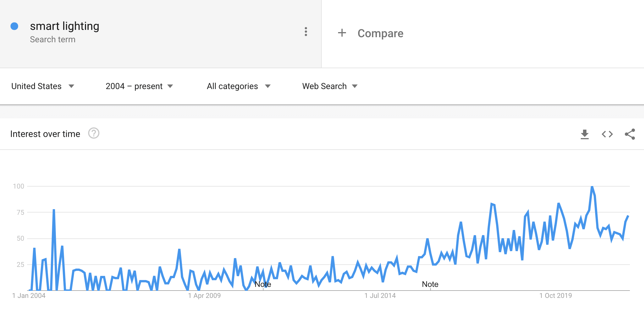Click the 1 Oct 2019 axis label
Image resolution: width=644 pixels, height=310 pixels.
(555, 296)
